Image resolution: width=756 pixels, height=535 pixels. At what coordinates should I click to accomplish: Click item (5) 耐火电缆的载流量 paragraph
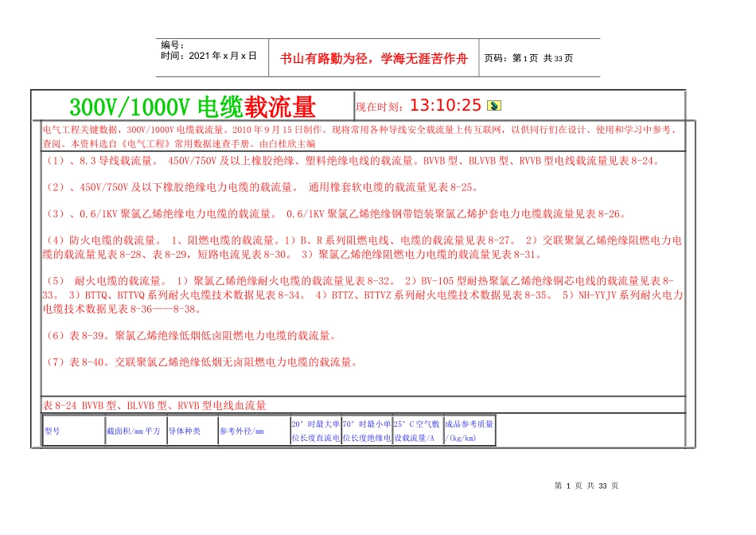click(x=363, y=295)
